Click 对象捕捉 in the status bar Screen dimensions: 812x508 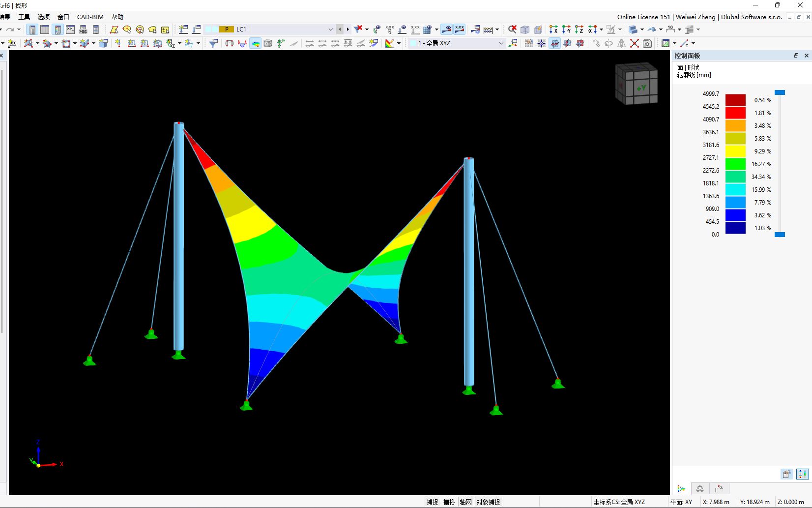488,502
